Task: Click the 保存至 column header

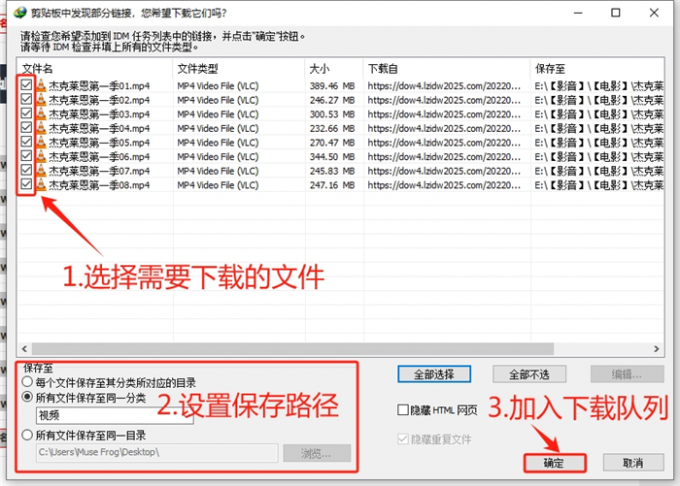Action: [597, 68]
